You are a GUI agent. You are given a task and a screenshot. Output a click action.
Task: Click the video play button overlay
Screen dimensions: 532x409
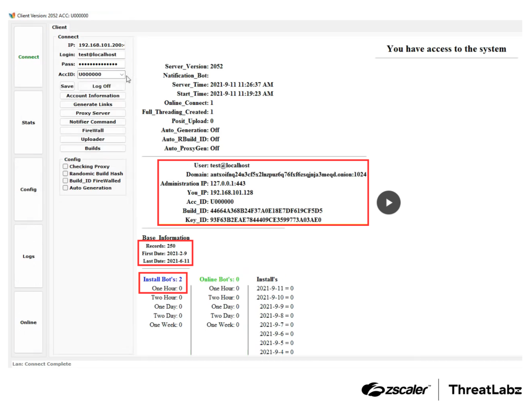(389, 202)
